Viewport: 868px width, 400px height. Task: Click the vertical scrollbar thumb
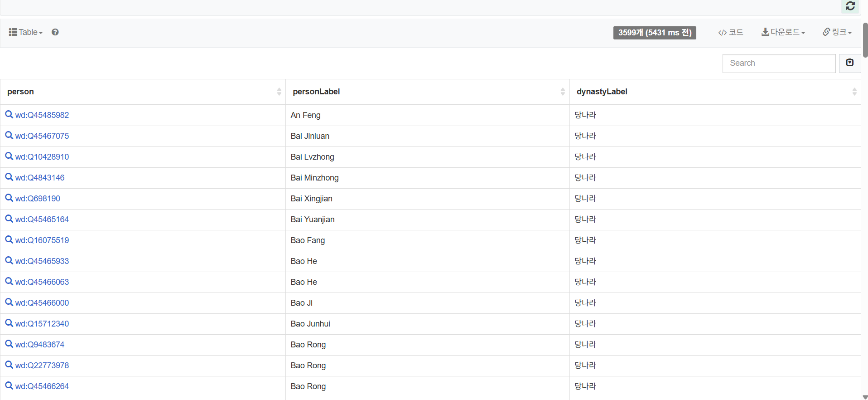865,40
